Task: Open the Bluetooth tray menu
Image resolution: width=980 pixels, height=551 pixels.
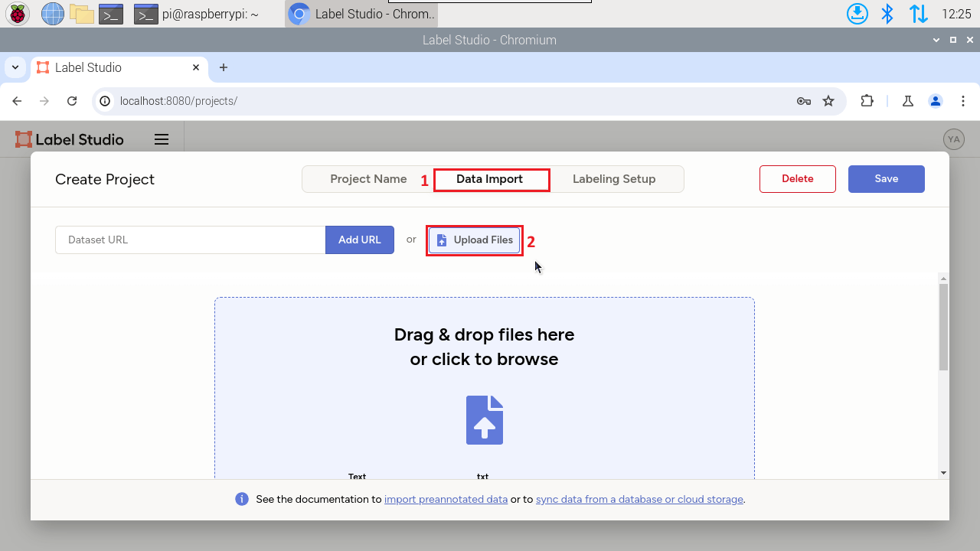Action: (x=887, y=13)
